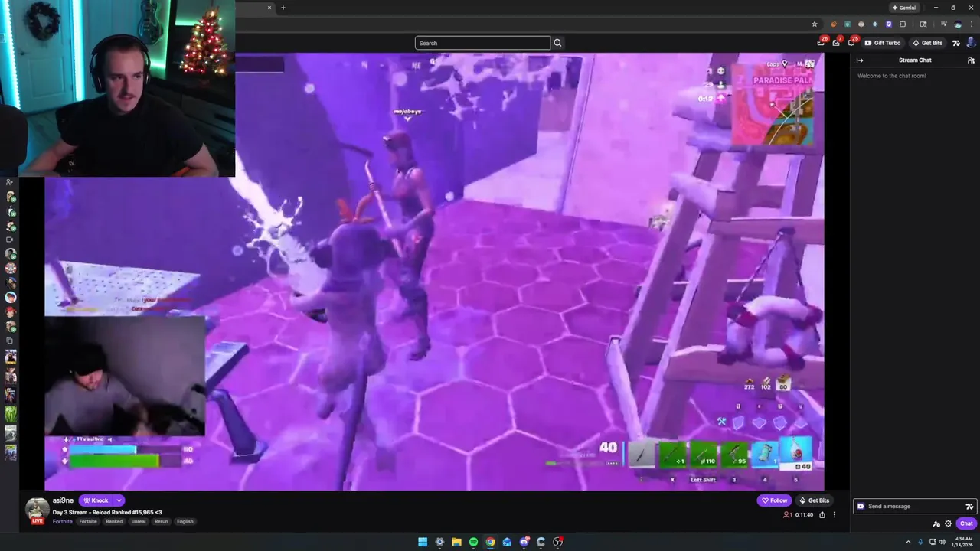Viewport: 980px width, 551px height.
Task: Click the stream uptime 0:11:40
Action: coord(804,515)
